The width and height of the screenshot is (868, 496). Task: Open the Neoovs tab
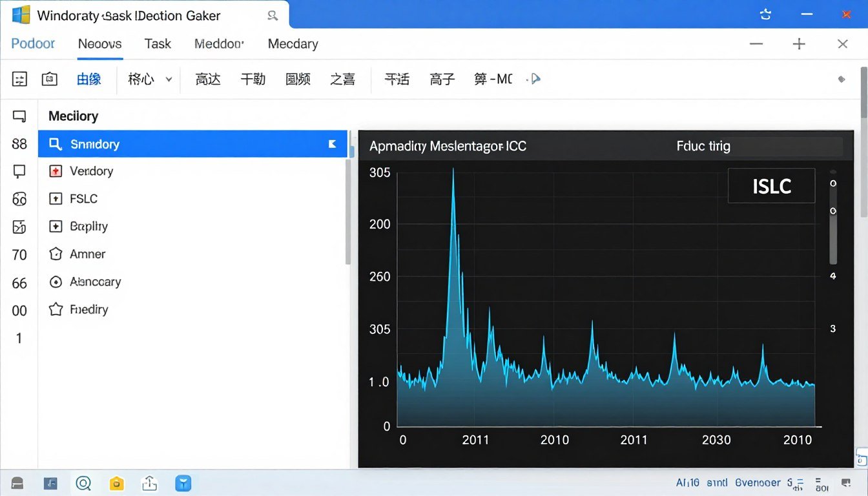[x=99, y=43]
